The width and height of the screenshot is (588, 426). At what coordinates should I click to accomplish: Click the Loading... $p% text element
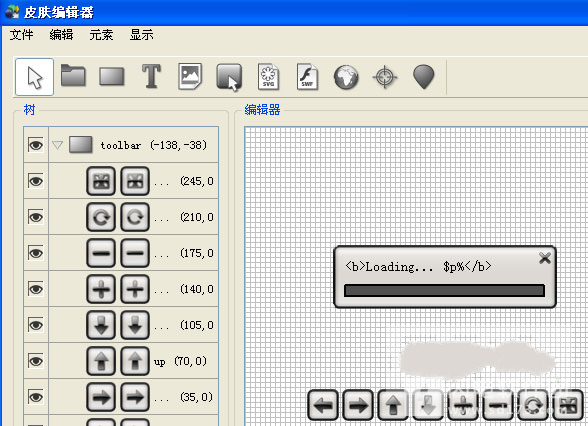(418, 267)
